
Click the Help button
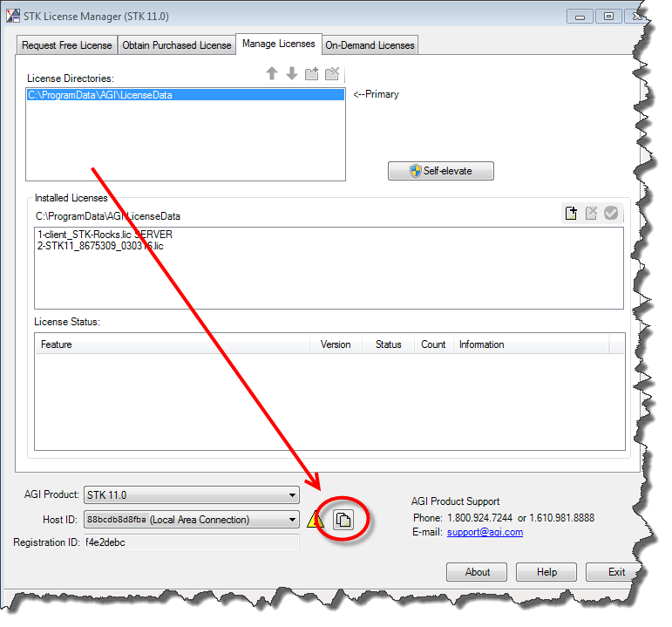(x=546, y=572)
